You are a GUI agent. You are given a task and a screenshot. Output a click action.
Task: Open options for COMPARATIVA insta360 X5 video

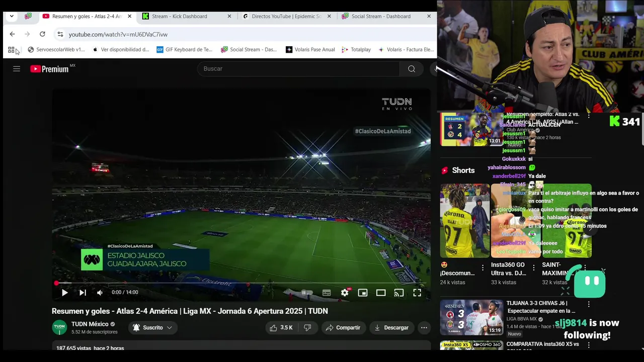coord(589,345)
